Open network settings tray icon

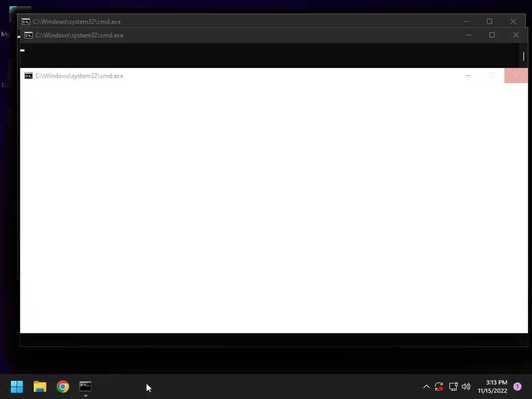[453, 387]
